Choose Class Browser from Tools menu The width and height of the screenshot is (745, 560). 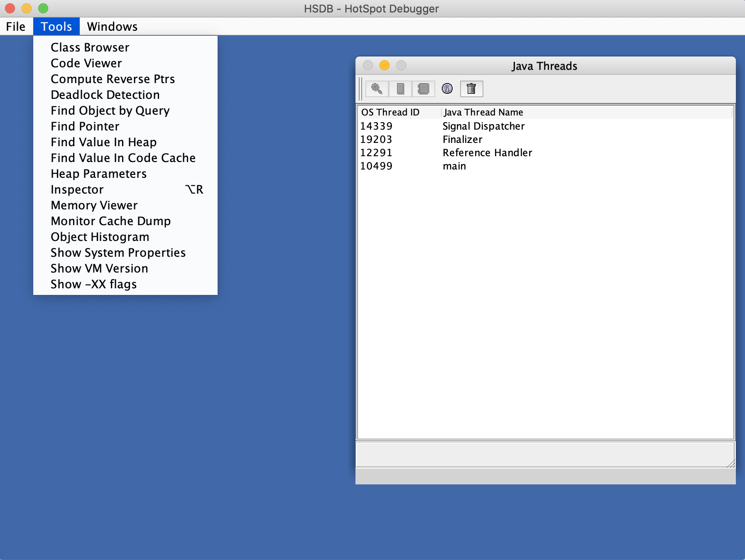125,47
